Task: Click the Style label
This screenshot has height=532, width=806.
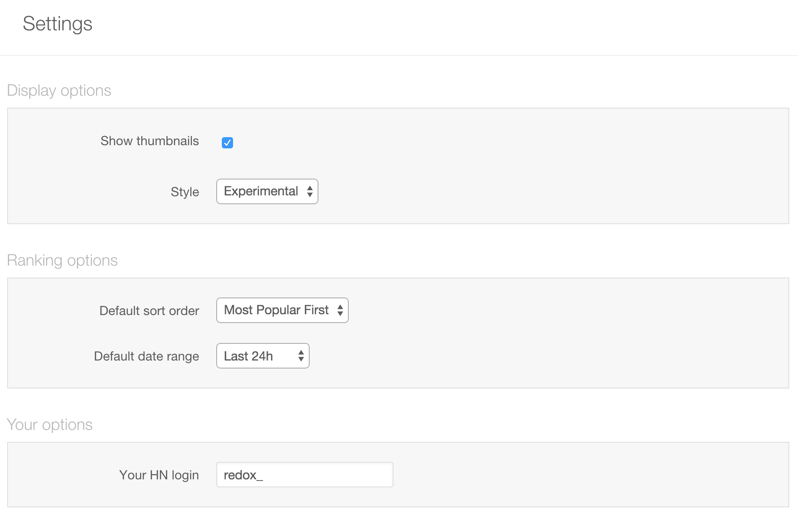Action: click(185, 192)
